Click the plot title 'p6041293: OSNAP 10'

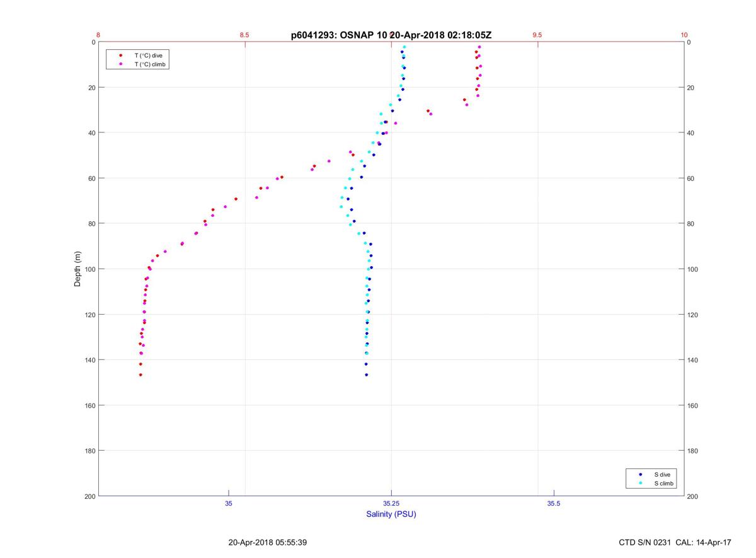[x=339, y=35]
